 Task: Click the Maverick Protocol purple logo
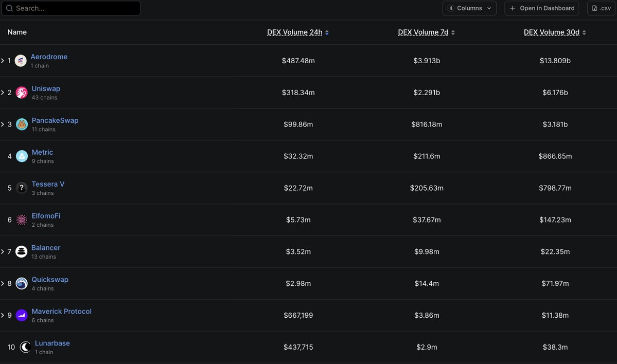point(22,315)
